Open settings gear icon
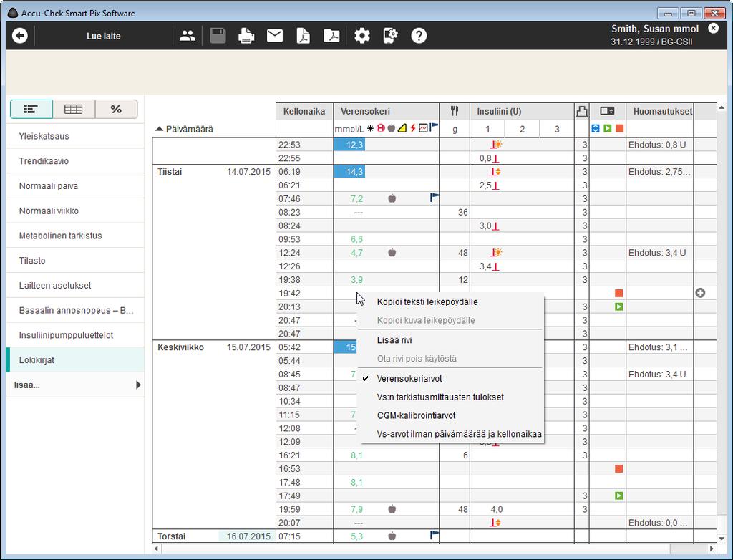Screen dimensions: 733x560 361,36
